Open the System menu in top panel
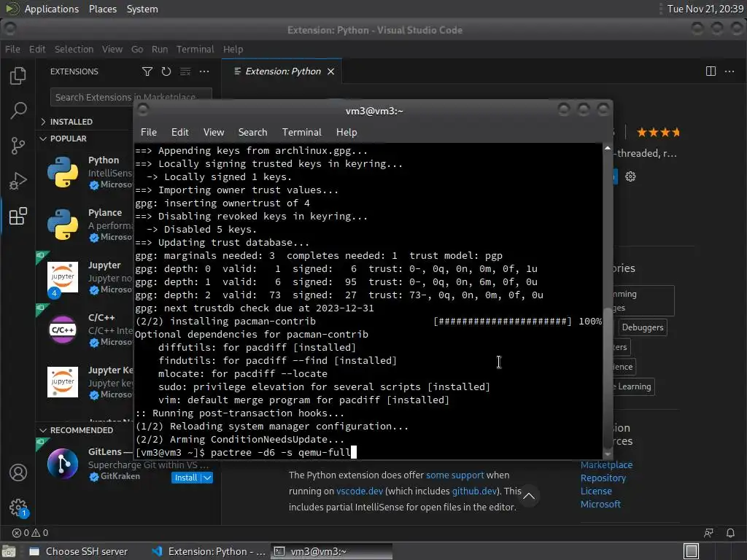 [142, 9]
